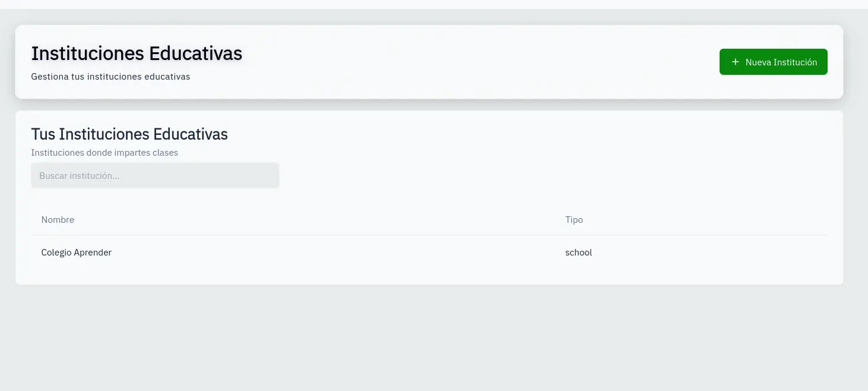The image size is (868, 391).
Task: Select the 'school' type cell
Action: pyautogui.click(x=578, y=253)
